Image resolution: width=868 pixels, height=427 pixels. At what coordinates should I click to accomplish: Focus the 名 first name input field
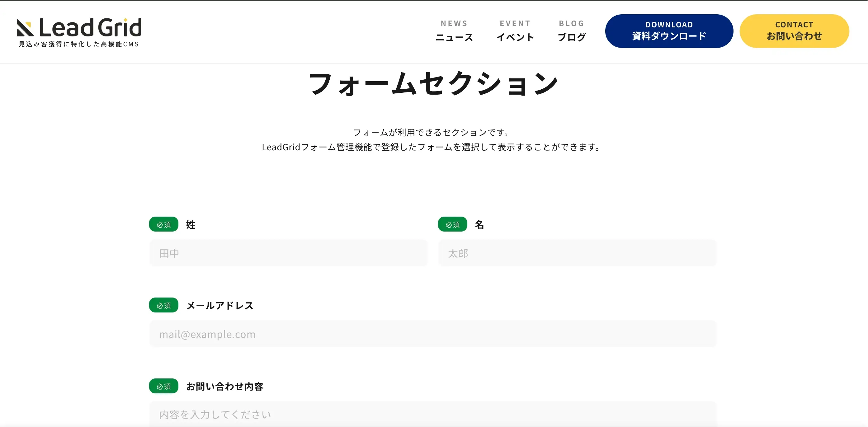[577, 253]
